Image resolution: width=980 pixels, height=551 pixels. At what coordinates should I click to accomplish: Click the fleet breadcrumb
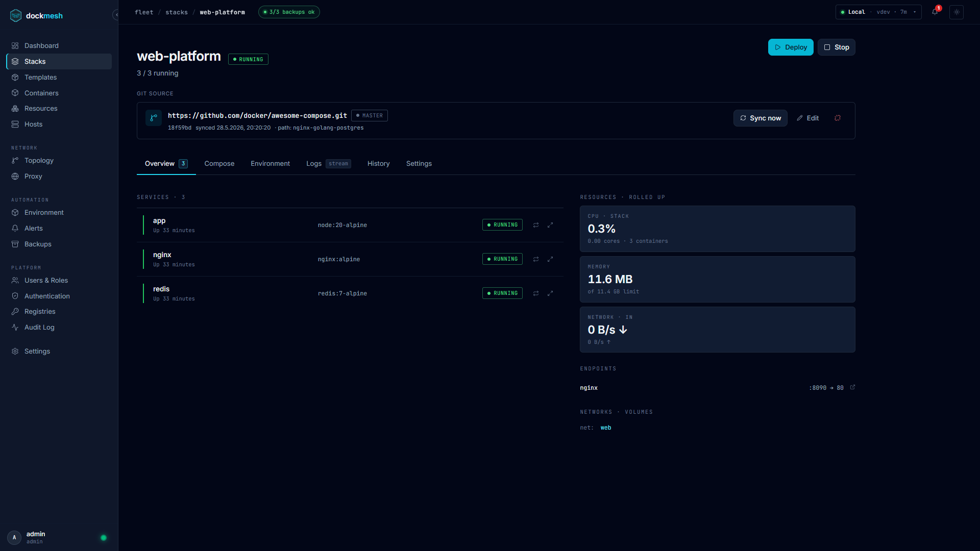coord(144,12)
